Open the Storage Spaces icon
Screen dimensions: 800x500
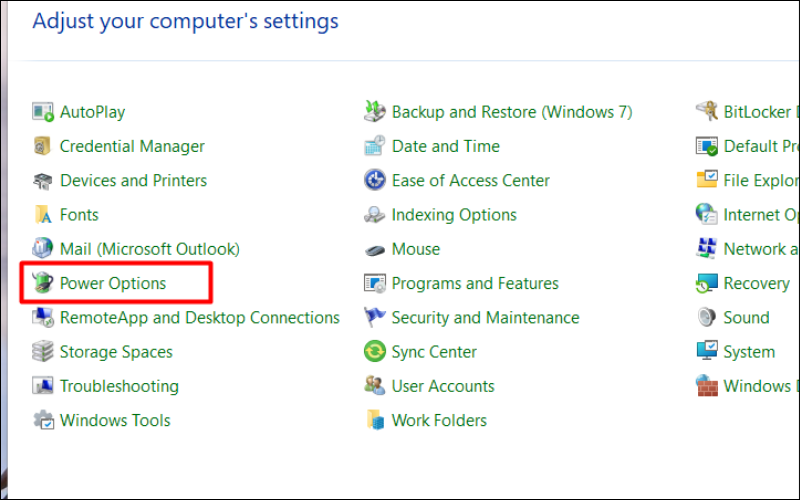tap(43, 352)
